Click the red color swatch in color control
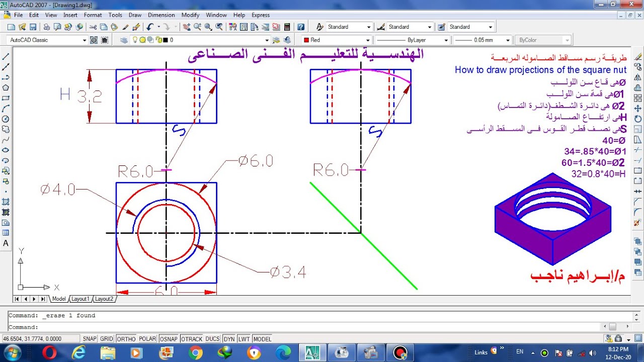 pos(306,40)
